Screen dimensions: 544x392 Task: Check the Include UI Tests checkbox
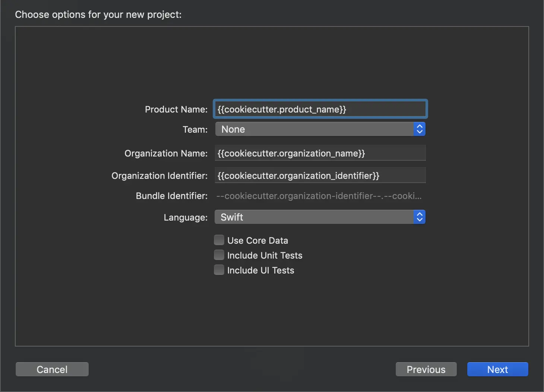[219, 270]
